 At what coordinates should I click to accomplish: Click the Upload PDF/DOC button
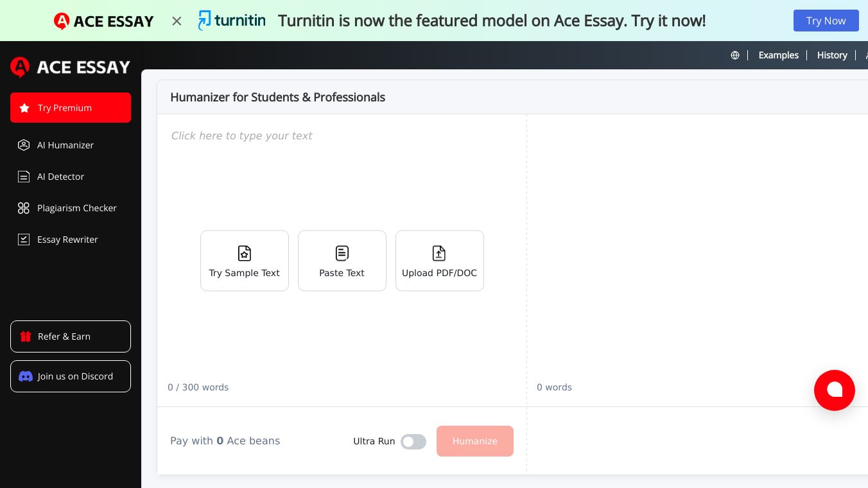coord(440,261)
